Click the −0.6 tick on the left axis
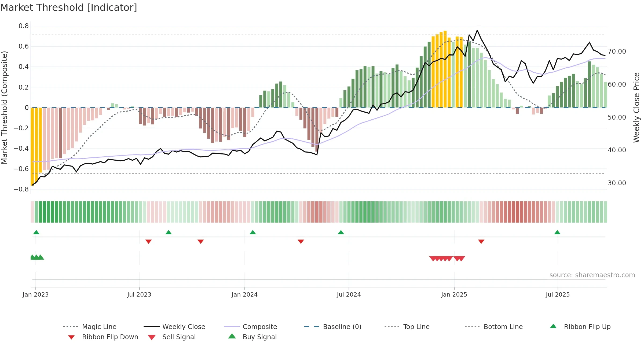 pyautogui.click(x=21, y=169)
